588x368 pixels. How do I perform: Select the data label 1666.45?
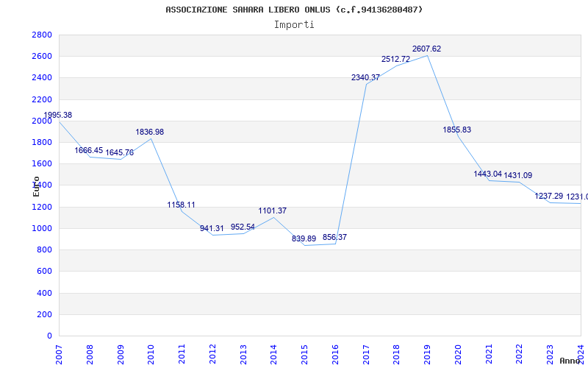coord(88,151)
